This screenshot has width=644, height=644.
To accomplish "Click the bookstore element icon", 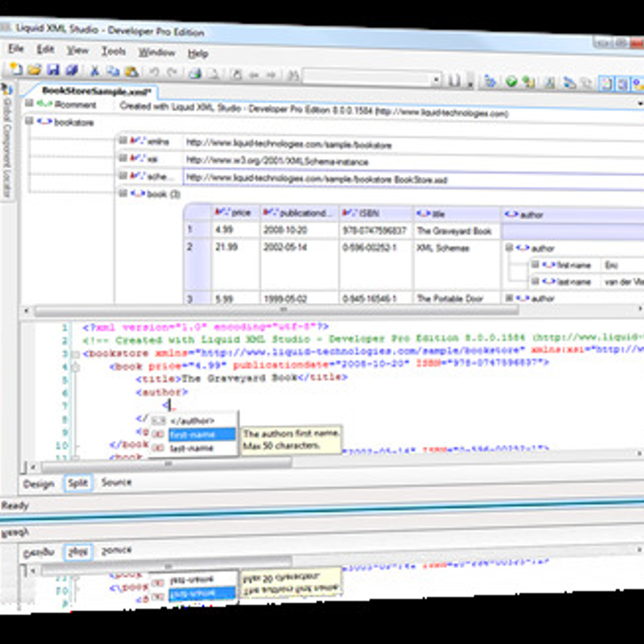I will (44, 122).
